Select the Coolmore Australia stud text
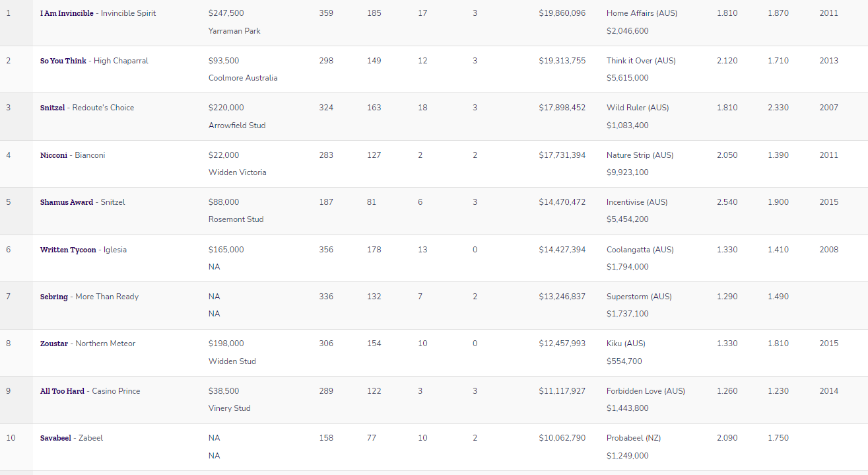Viewport: 868px width, 475px height. 243,78
